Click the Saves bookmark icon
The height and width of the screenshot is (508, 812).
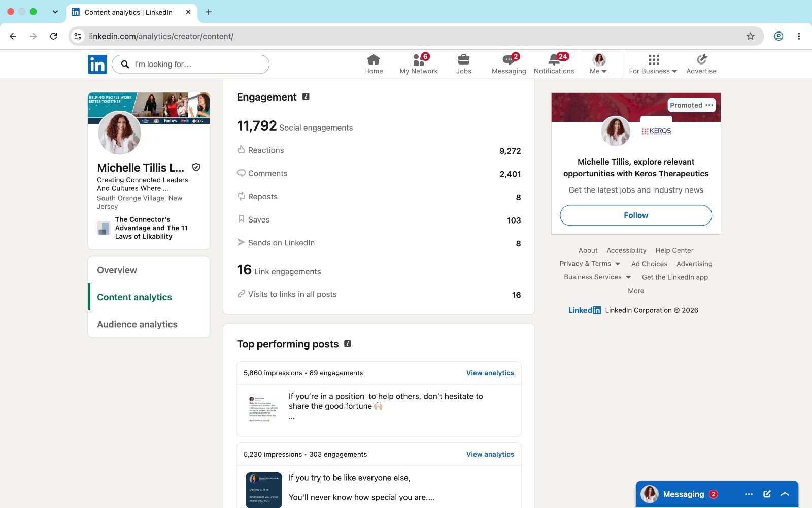click(x=241, y=219)
